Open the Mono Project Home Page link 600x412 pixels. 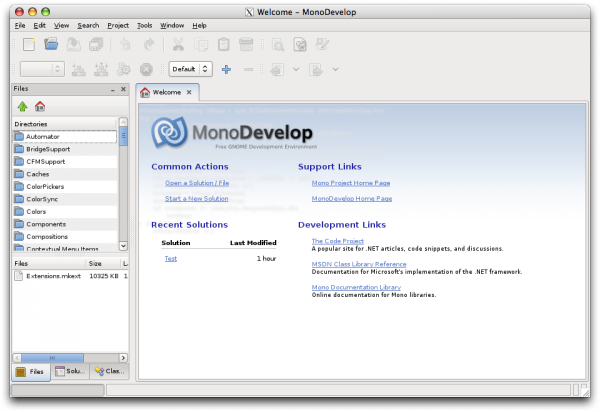click(x=351, y=183)
